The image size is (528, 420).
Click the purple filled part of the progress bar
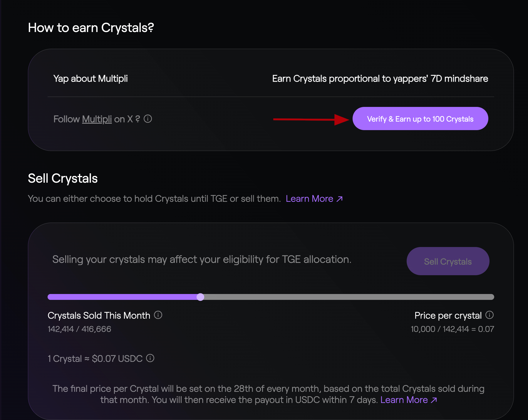(x=123, y=297)
